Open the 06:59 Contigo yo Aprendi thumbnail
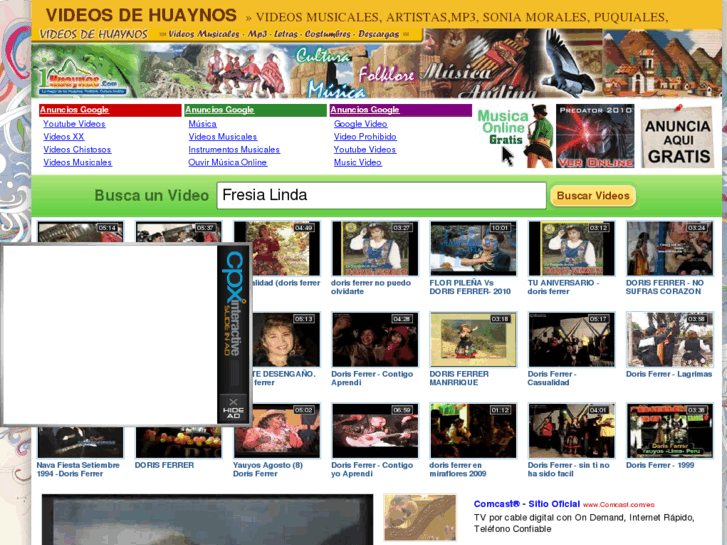The width and height of the screenshot is (727, 545). click(375, 431)
